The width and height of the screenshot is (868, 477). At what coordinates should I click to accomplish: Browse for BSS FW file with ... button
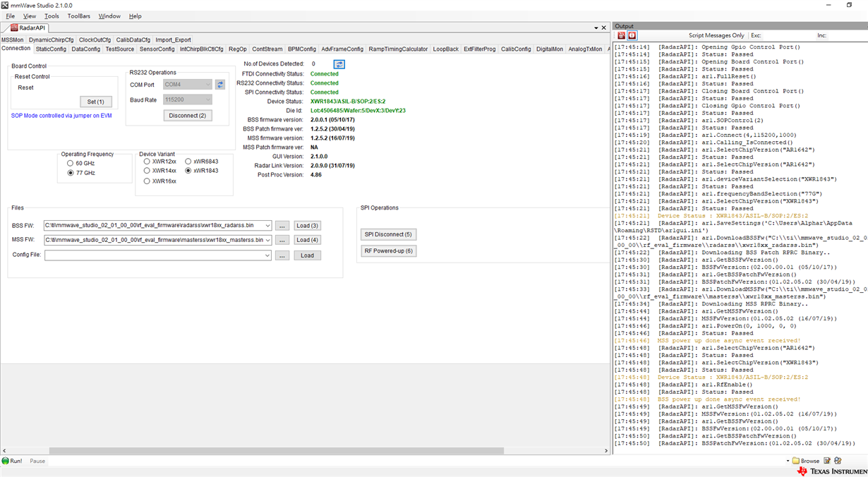282,226
